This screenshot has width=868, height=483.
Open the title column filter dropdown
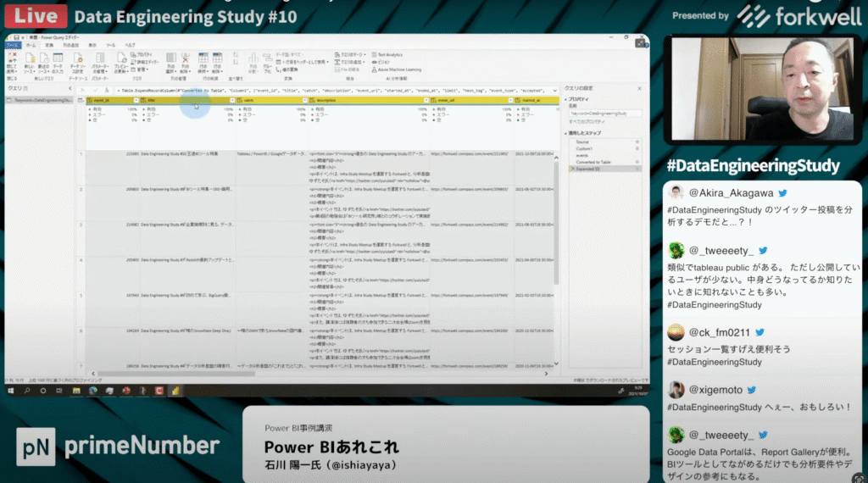[231, 100]
